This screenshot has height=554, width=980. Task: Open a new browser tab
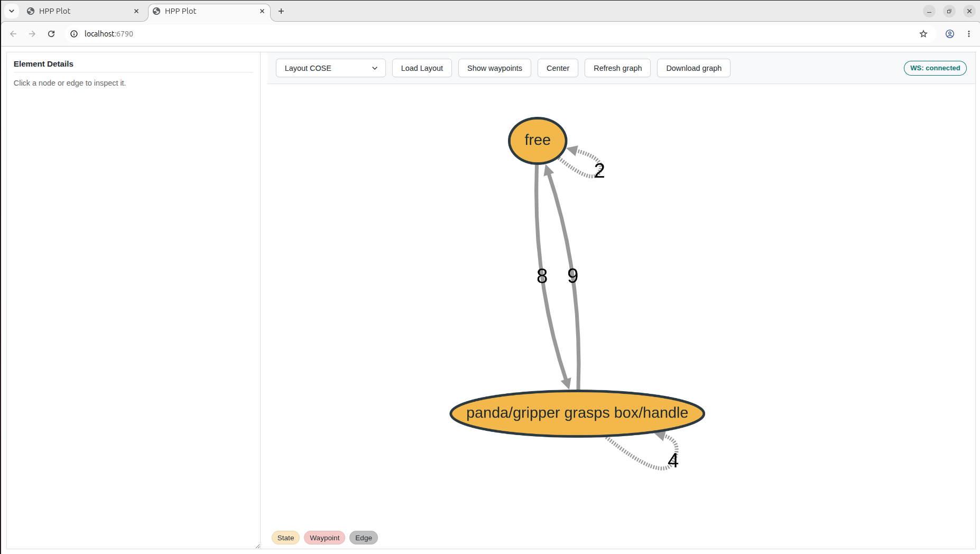(281, 11)
